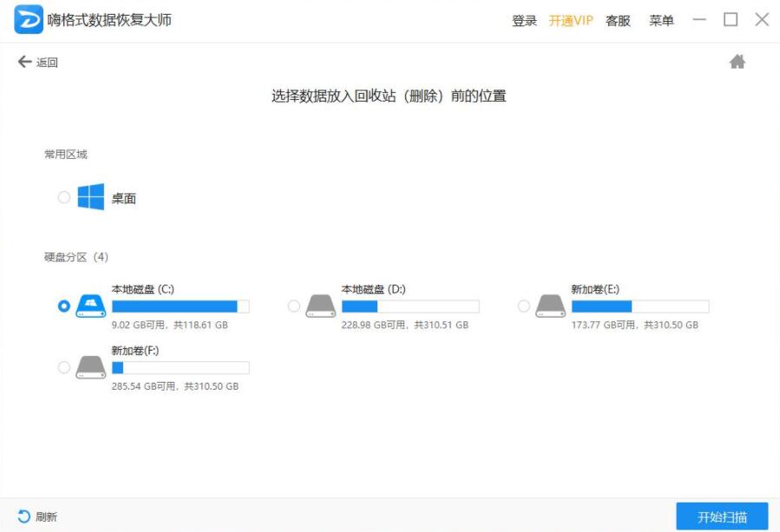
Task: Select the 新加卷(F:) radio button
Action: coord(64,367)
